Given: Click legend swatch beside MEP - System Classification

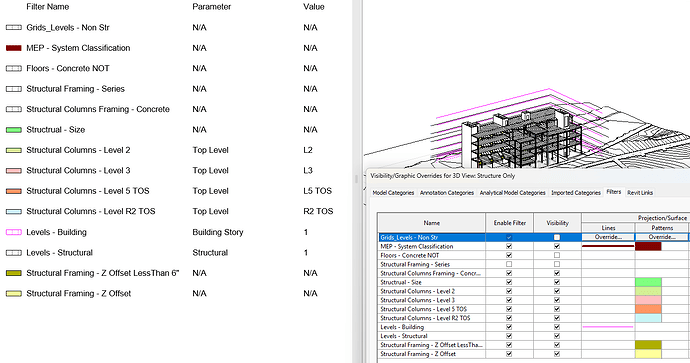Looking at the screenshot, I should click(x=14, y=48).
